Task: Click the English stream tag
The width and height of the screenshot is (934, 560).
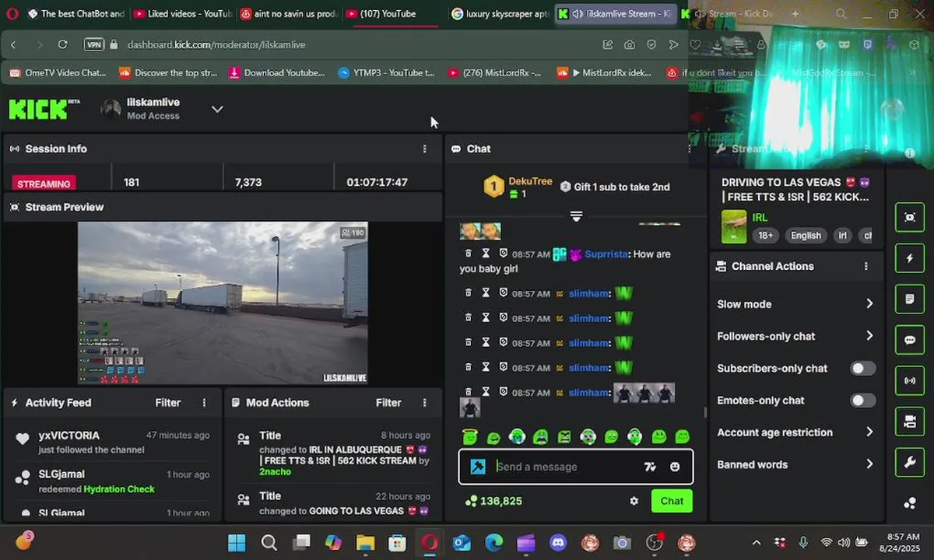Action: [x=806, y=235]
